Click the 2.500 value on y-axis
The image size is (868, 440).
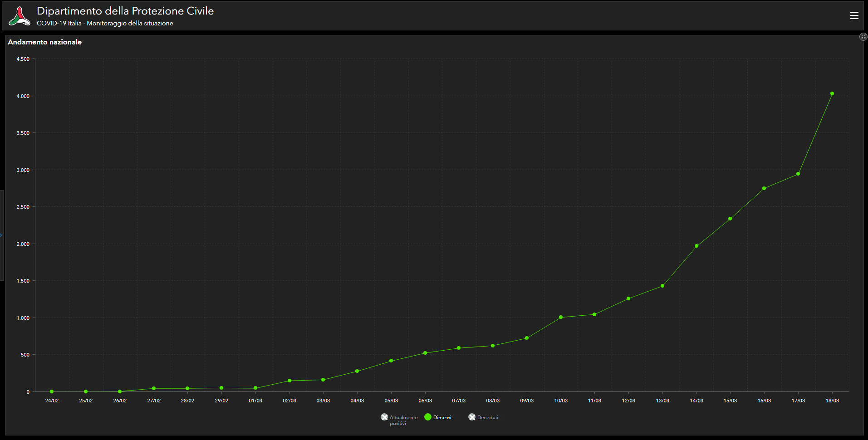click(x=23, y=207)
